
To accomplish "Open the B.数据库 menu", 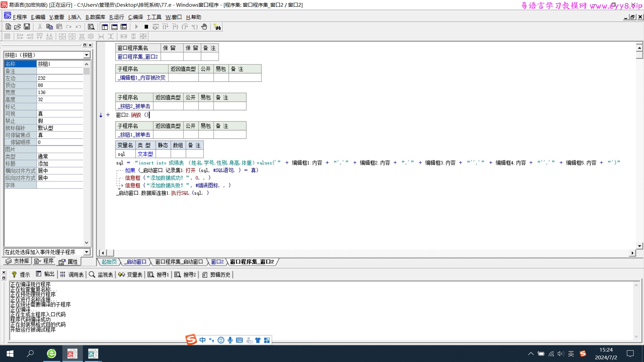I will [95, 17].
